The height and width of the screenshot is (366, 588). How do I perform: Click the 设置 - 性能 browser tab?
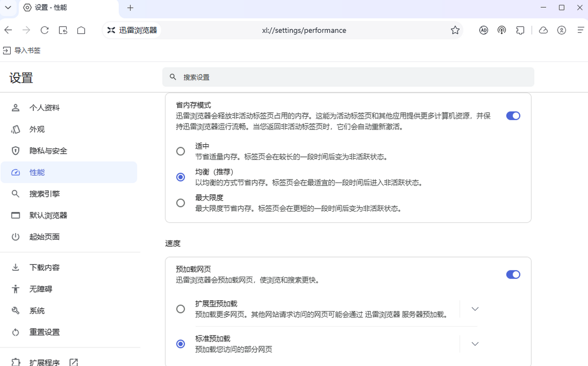click(x=69, y=8)
